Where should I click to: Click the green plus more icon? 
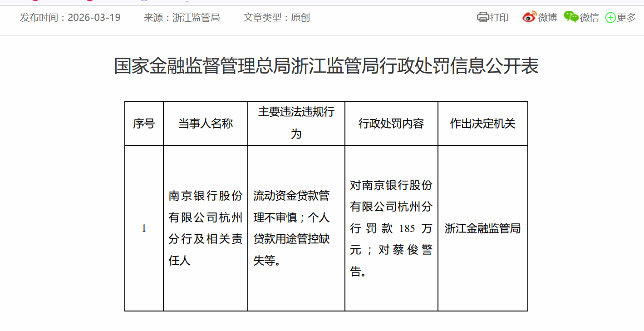611,18
